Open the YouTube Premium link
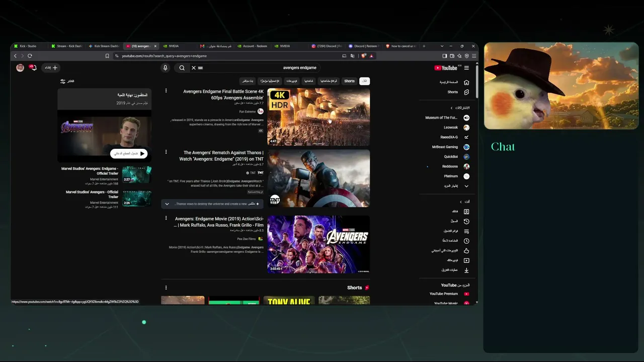The height and width of the screenshot is (362, 644). click(x=449, y=294)
